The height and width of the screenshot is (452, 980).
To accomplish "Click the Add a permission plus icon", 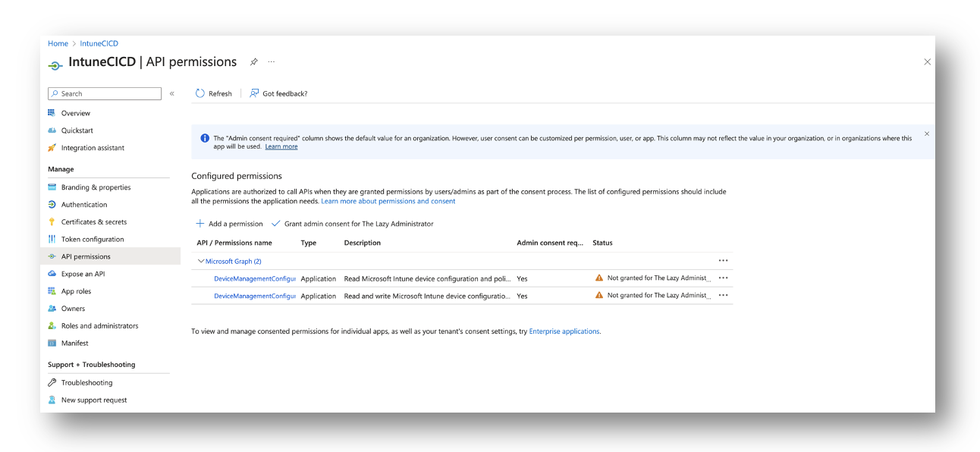I will click(x=200, y=224).
